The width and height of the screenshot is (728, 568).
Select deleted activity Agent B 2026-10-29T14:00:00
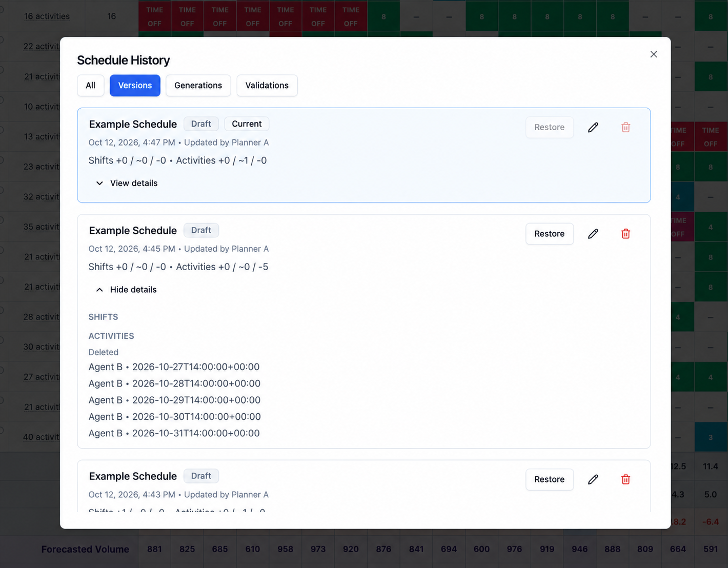(x=174, y=400)
